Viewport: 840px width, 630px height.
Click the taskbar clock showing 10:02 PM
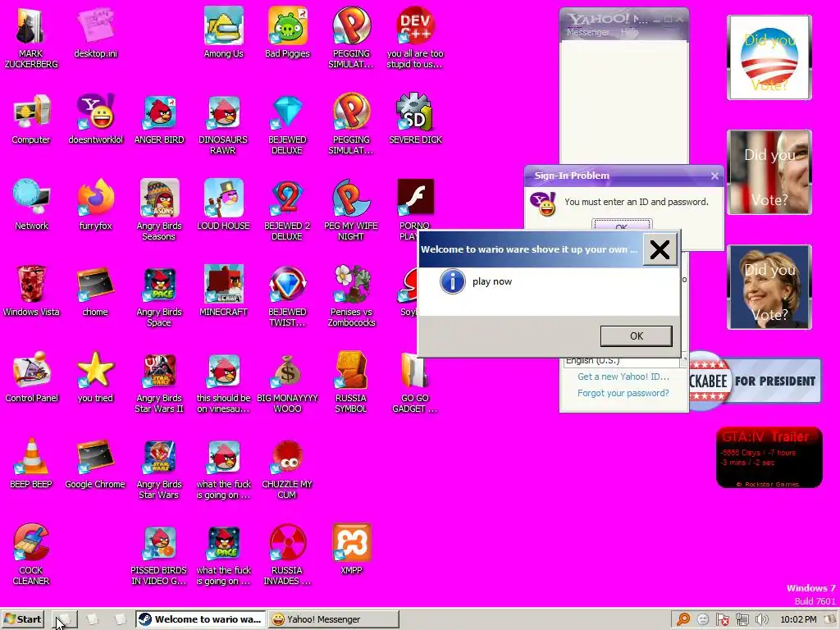pos(798,619)
